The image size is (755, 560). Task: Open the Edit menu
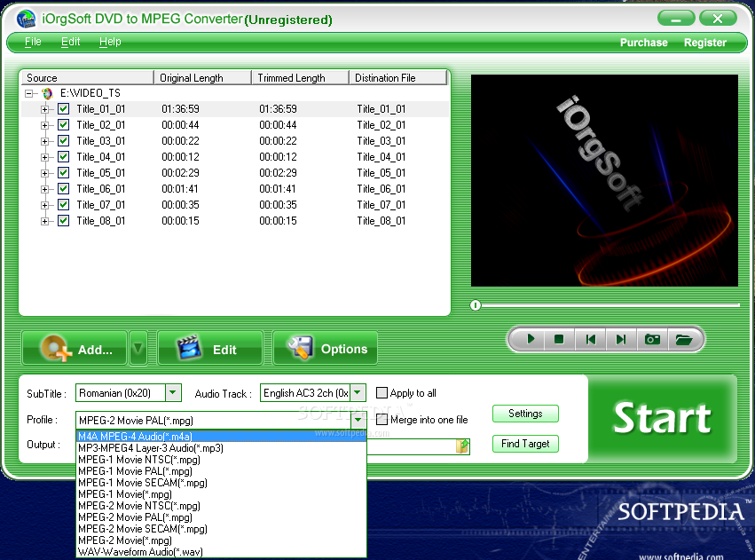coord(70,42)
